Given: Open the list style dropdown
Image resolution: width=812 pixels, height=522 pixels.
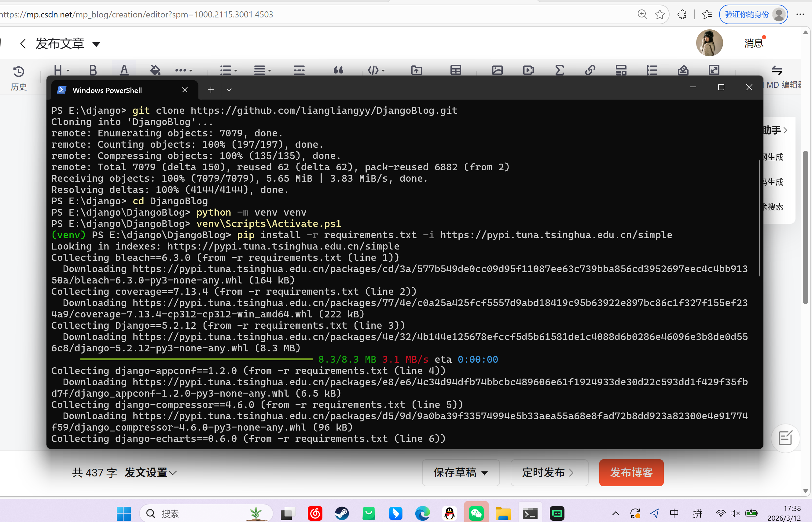Looking at the screenshot, I should pos(229,70).
